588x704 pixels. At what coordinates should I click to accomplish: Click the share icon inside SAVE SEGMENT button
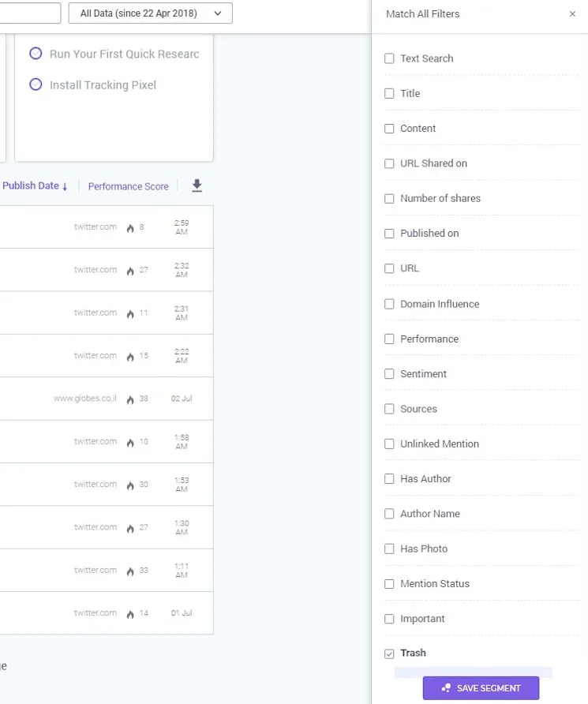tap(445, 687)
